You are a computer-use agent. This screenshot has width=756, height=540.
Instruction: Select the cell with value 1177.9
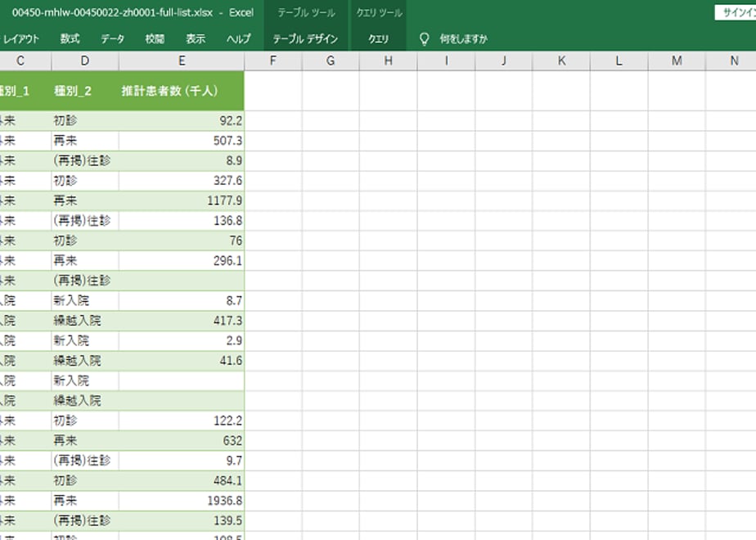[182, 200]
